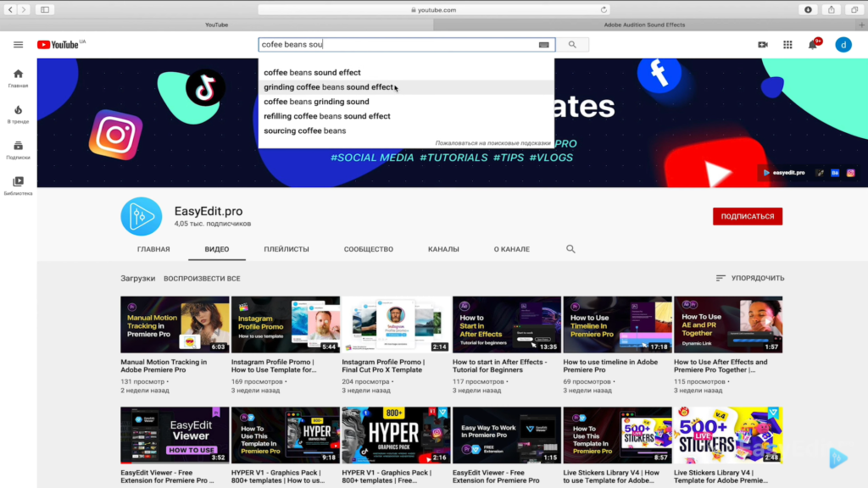This screenshot has height=488, width=868.
Task: Open a new Safari tab with plus
Action: click(862, 25)
